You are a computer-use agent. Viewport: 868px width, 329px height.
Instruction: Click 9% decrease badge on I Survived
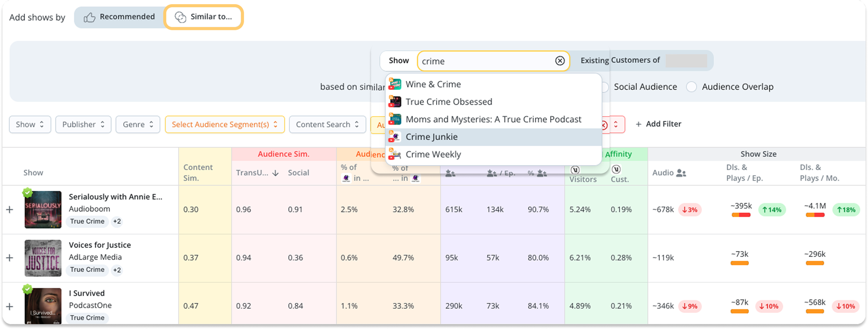[690, 306]
